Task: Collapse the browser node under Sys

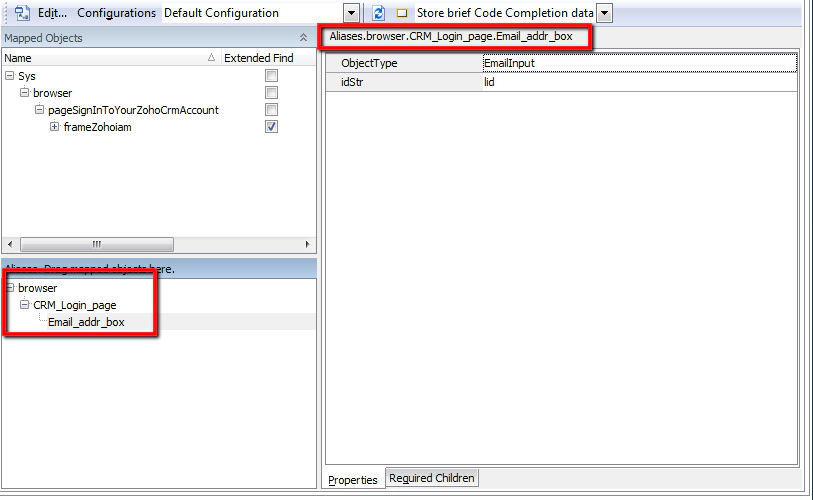Action: [x=24, y=92]
